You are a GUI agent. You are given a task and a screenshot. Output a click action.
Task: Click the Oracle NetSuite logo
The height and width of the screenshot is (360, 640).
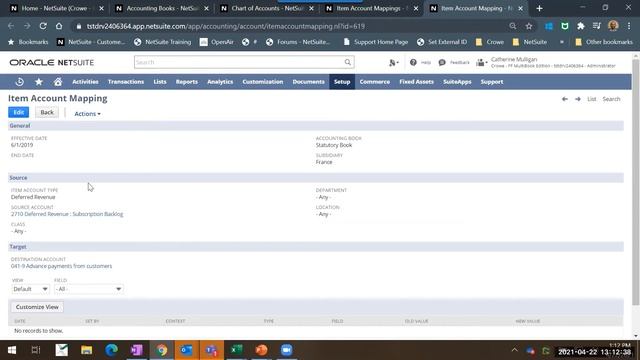point(52,62)
